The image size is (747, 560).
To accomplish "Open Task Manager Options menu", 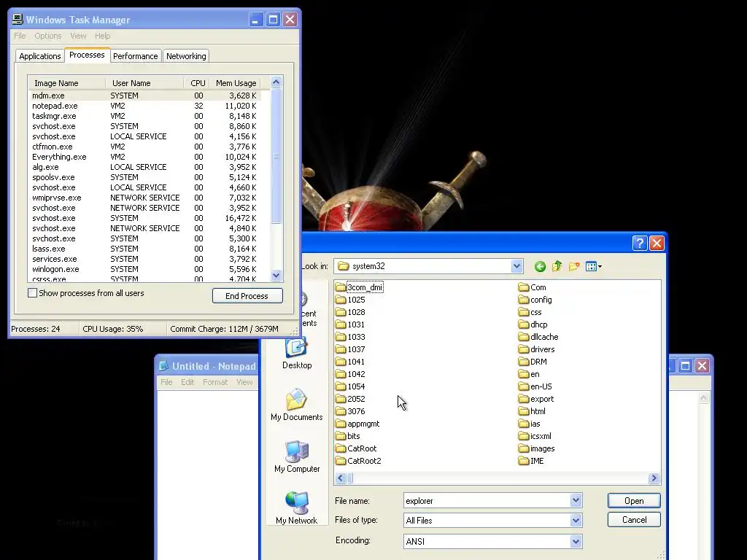I will pos(47,36).
